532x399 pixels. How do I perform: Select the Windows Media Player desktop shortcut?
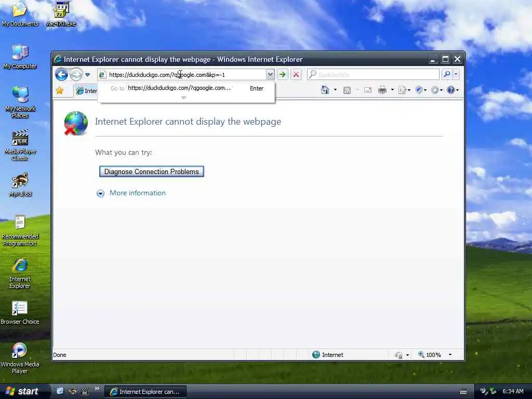point(20,358)
